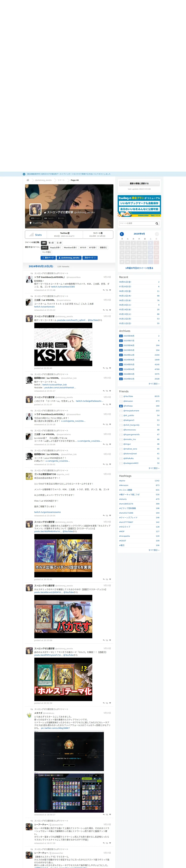186x868 pixels.
Task: Click the Stats tab
Action: 35,235
